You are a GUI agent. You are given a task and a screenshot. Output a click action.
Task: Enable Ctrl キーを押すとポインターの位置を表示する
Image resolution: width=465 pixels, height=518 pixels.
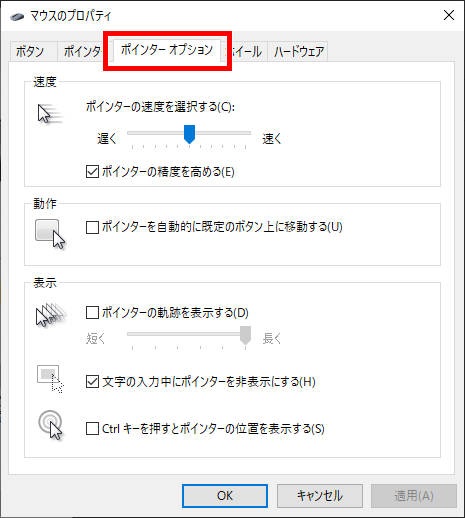[92, 429]
